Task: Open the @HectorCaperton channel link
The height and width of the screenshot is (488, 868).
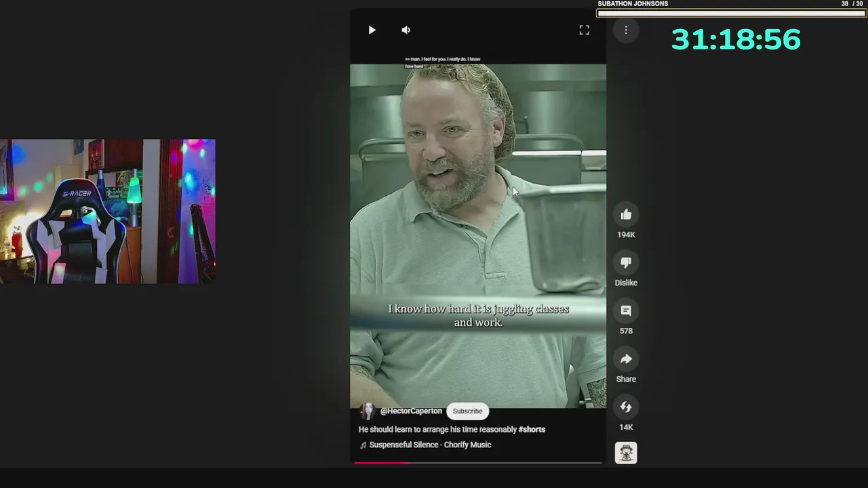Action: point(411,411)
